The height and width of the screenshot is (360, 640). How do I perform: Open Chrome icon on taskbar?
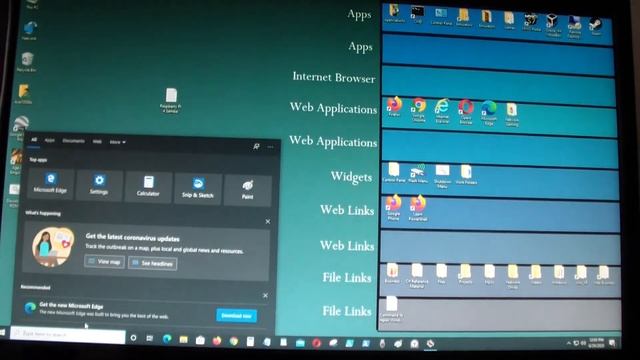233,340
